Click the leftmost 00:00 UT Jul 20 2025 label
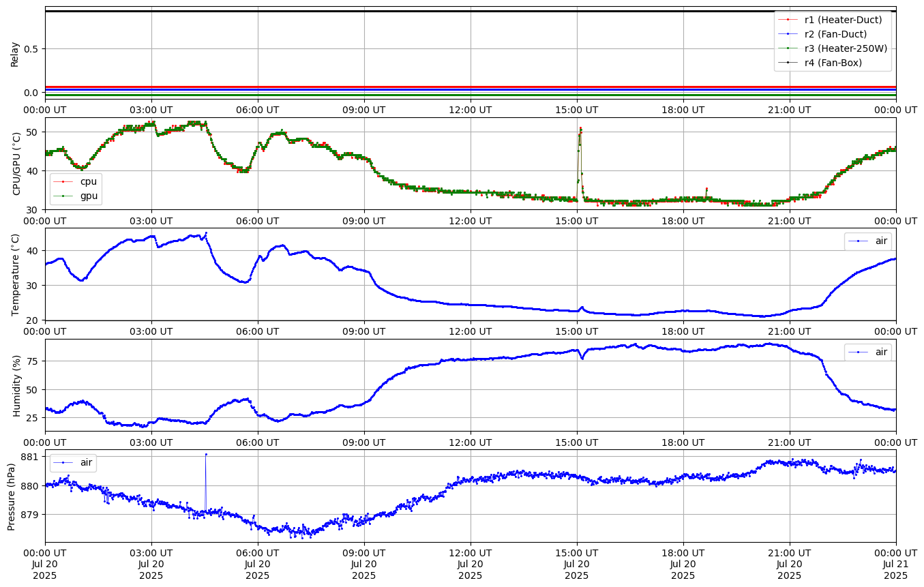 pos(45,564)
